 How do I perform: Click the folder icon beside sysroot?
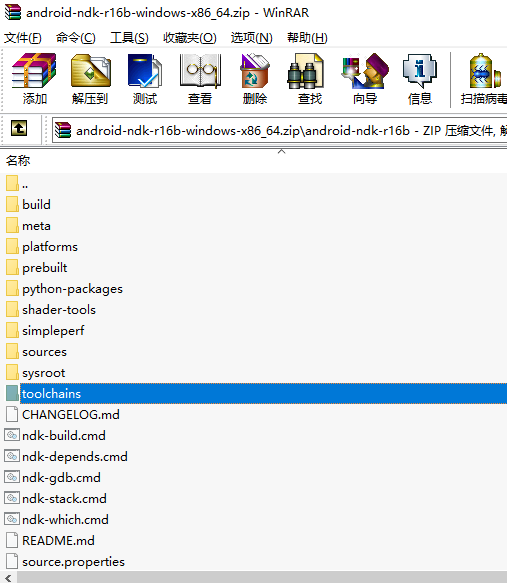pyautogui.click(x=12, y=373)
